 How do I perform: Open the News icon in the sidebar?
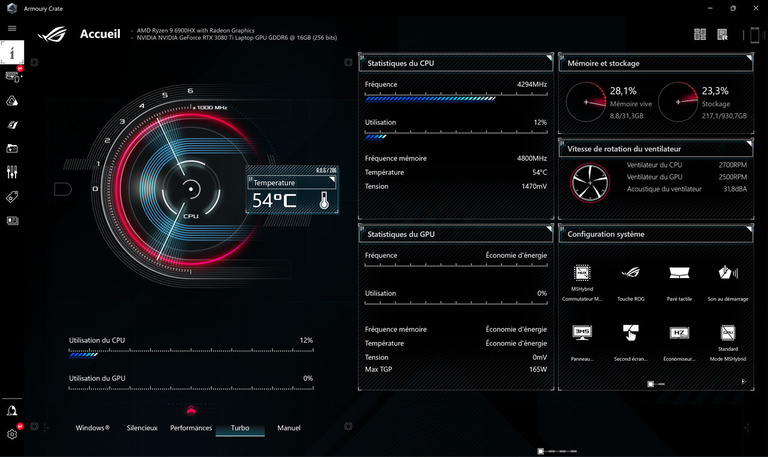(12, 221)
